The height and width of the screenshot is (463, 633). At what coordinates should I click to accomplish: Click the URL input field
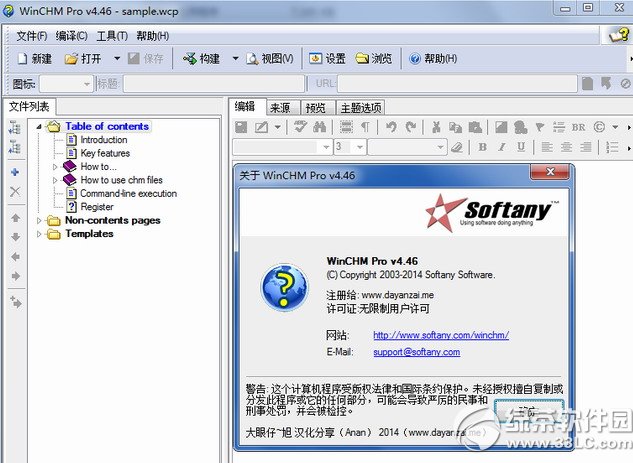(x=457, y=84)
